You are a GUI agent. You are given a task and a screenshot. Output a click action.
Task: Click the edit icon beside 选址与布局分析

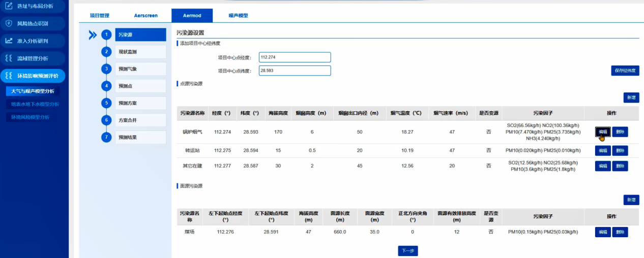point(9,6)
